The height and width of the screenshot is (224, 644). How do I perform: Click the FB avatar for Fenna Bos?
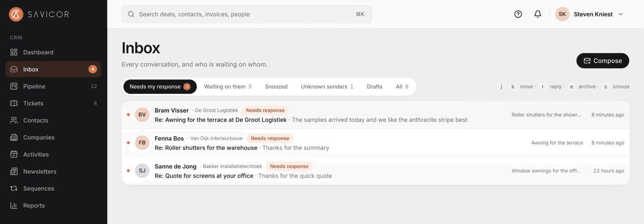point(142,143)
